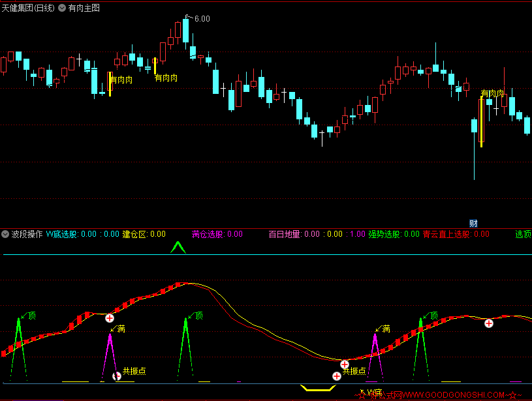Click the 财 finance icon
The width and height of the screenshot is (532, 401).
(x=473, y=224)
